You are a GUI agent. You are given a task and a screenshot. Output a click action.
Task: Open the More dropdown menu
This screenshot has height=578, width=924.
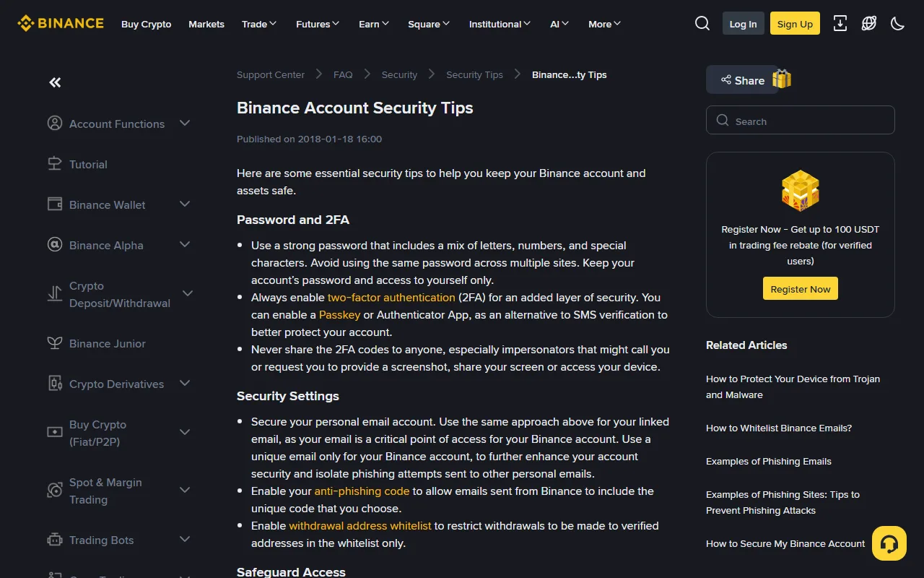(604, 24)
